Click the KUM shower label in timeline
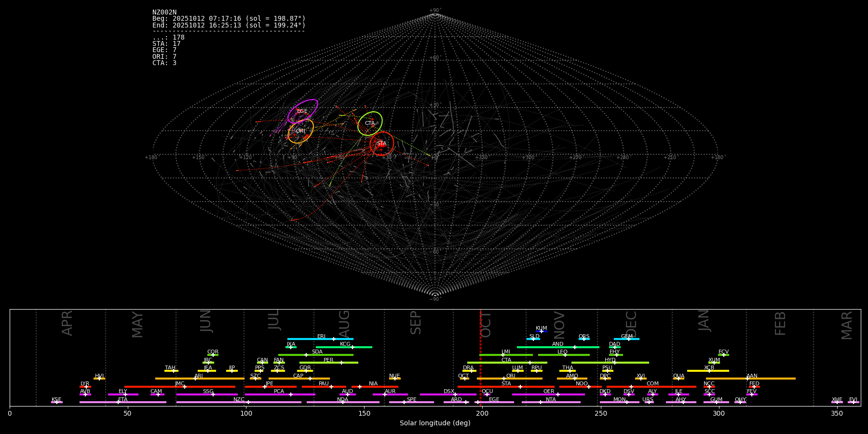This screenshot has width=868, height=434. tap(542, 328)
